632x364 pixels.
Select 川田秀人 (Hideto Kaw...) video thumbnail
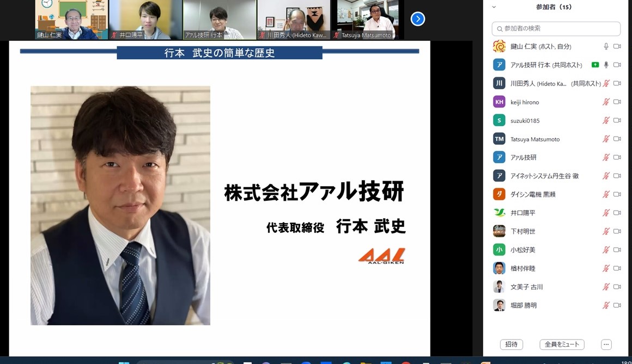click(294, 20)
